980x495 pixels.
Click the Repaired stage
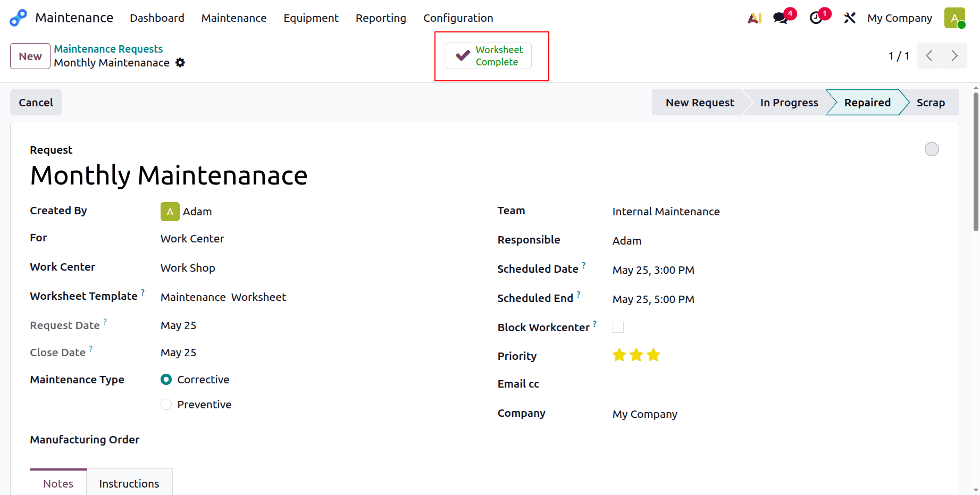pyautogui.click(x=867, y=103)
